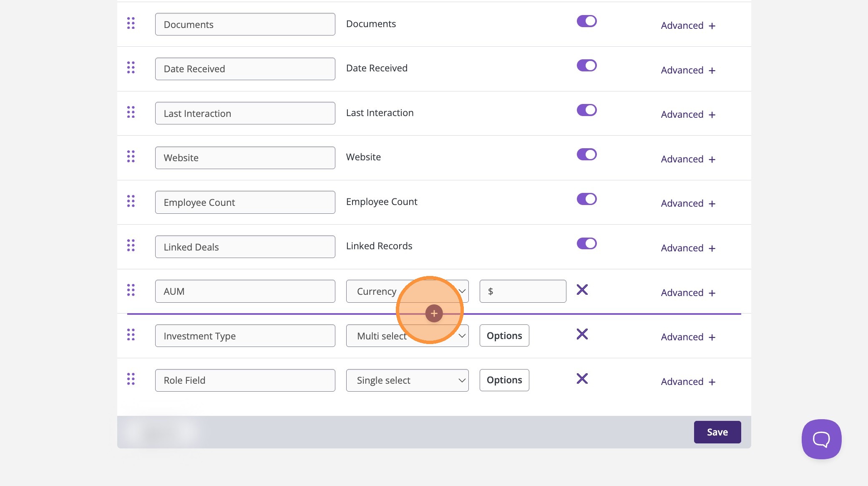Open the Multi select type dropdown
The image size is (868, 486).
tap(407, 336)
